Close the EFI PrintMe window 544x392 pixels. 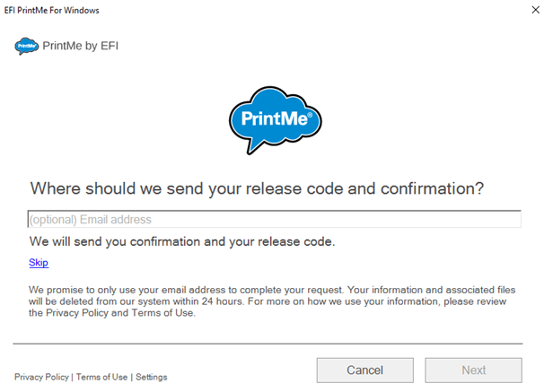535,10
